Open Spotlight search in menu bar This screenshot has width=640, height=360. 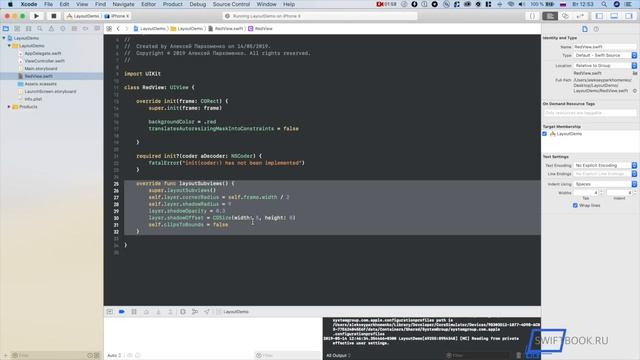pos(604,4)
